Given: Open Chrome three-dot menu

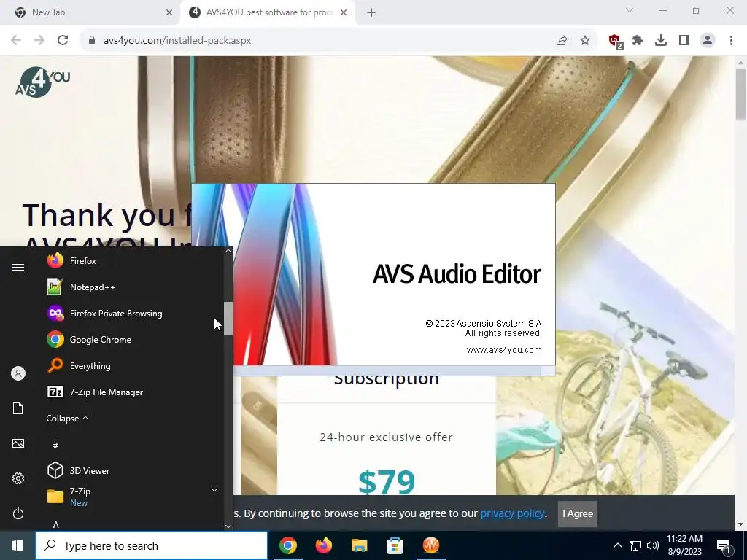Looking at the screenshot, I should pos(731,41).
